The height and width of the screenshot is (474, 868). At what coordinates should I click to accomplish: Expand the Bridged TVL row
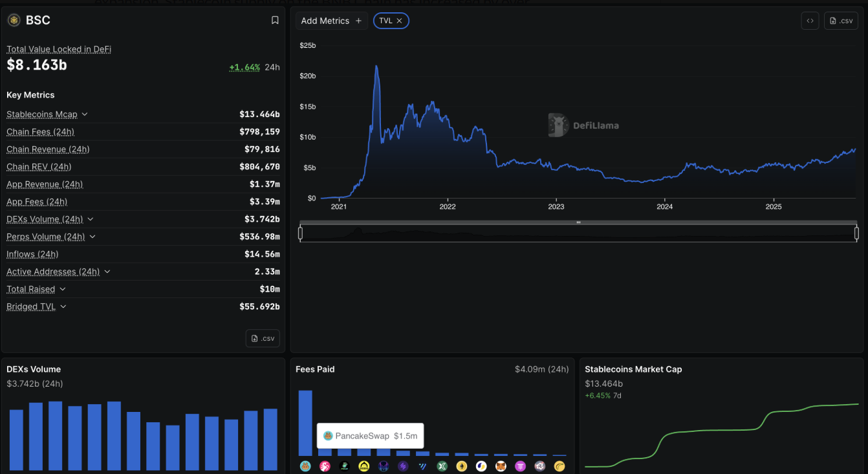tap(63, 307)
